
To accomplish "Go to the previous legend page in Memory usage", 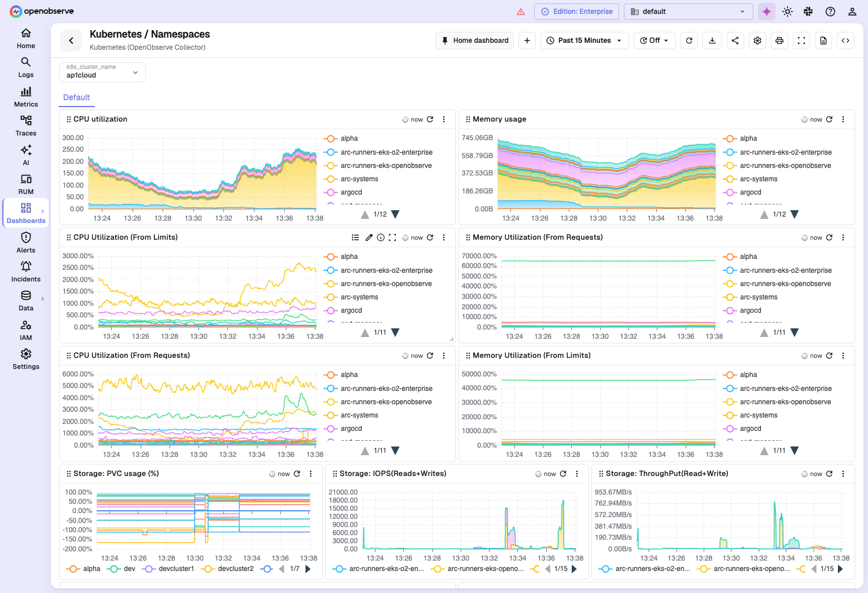I will tap(764, 214).
